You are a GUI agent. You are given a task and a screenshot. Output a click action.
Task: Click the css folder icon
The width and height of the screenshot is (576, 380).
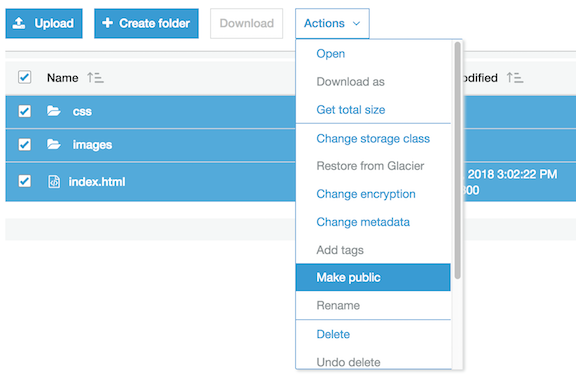pos(54,111)
